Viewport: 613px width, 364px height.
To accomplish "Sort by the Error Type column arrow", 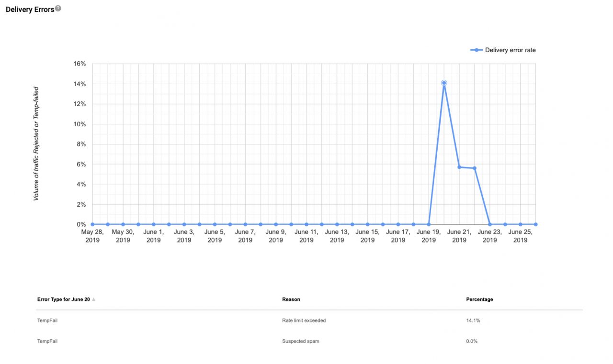I will pyautogui.click(x=94, y=300).
